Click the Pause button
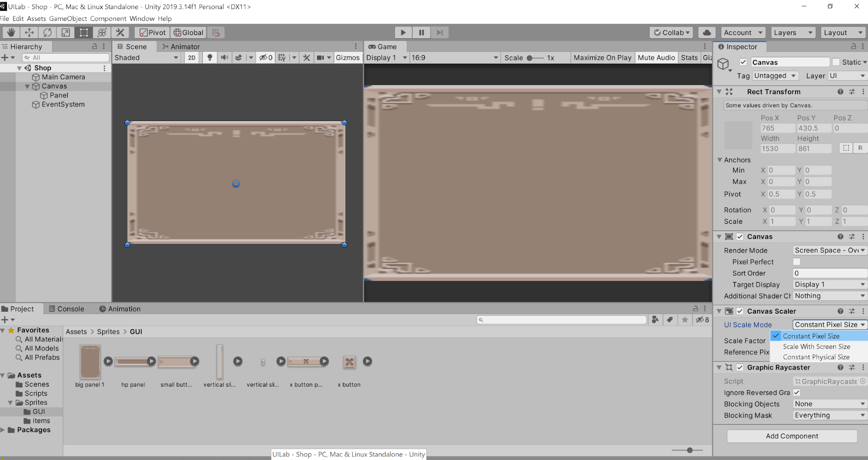The image size is (868, 460). pyautogui.click(x=422, y=33)
